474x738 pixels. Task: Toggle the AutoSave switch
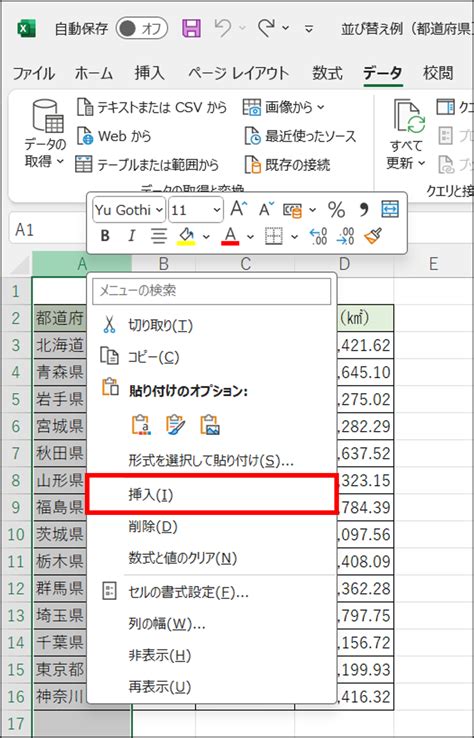(x=142, y=29)
